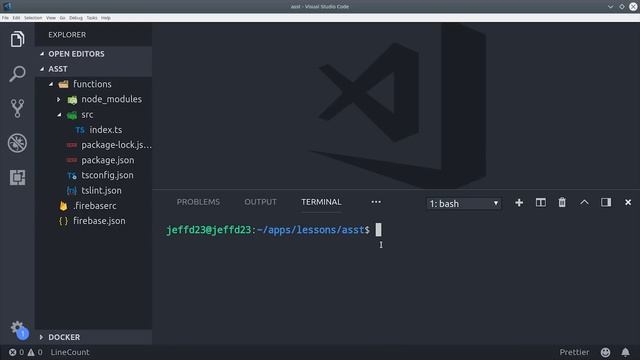Minimize the window with the title bar chevron

point(610,7)
